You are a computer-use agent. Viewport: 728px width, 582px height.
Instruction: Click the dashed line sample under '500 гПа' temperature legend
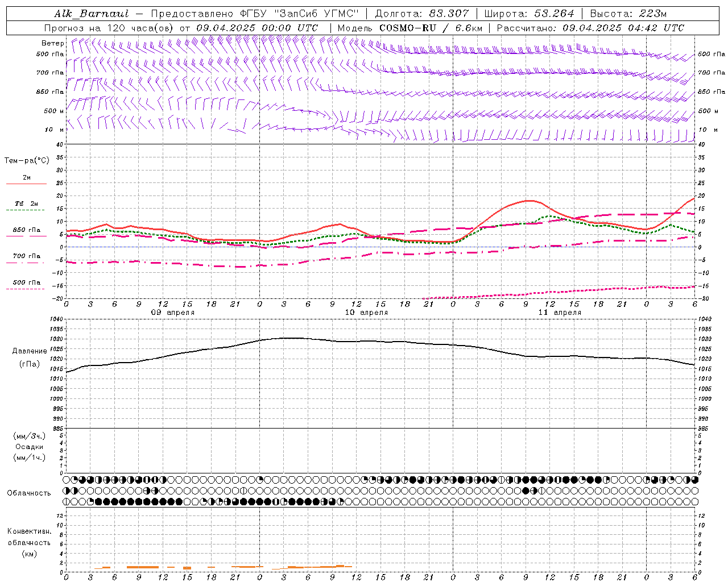pyautogui.click(x=26, y=289)
